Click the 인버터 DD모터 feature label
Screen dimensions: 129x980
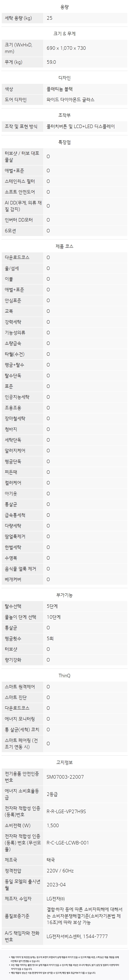point(19,220)
